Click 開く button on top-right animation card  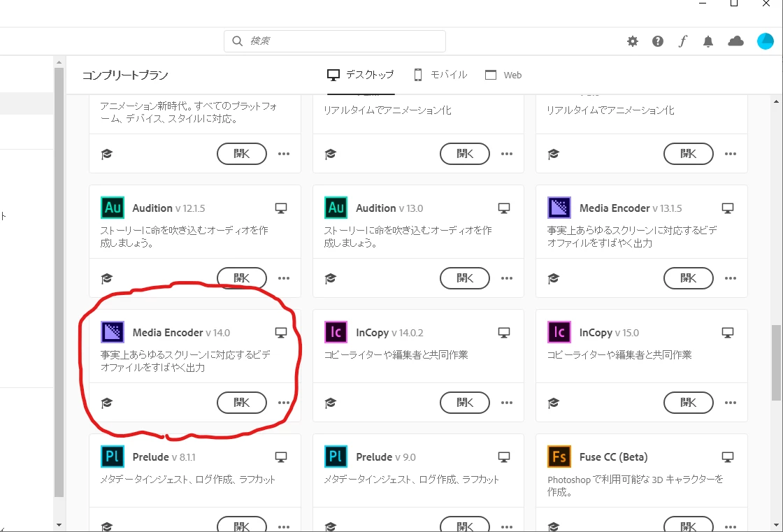(688, 154)
